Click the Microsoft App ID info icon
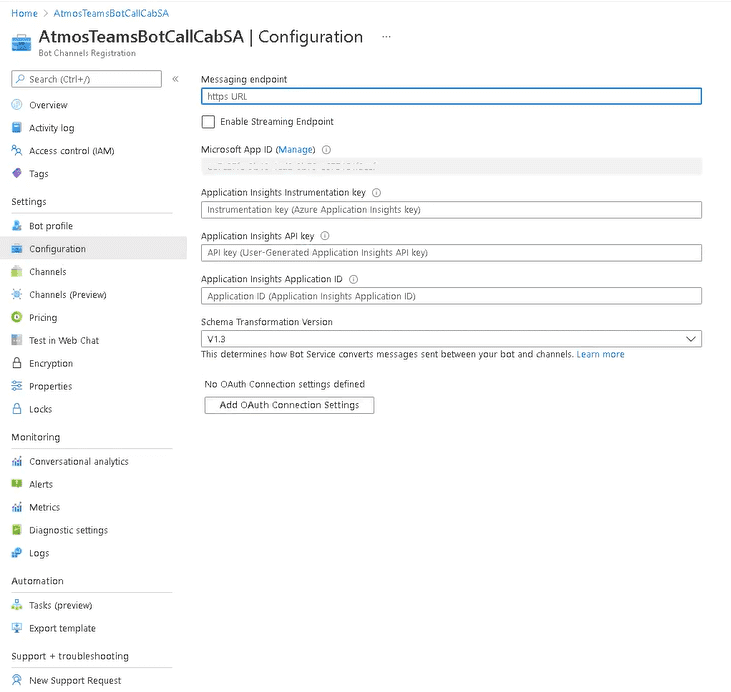 coord(327,149)
